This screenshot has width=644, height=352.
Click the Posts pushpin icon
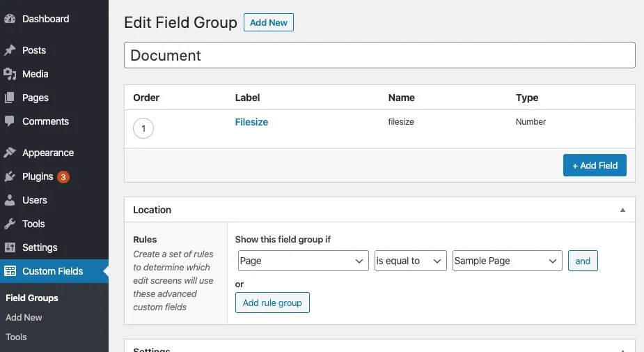point(10,50)
